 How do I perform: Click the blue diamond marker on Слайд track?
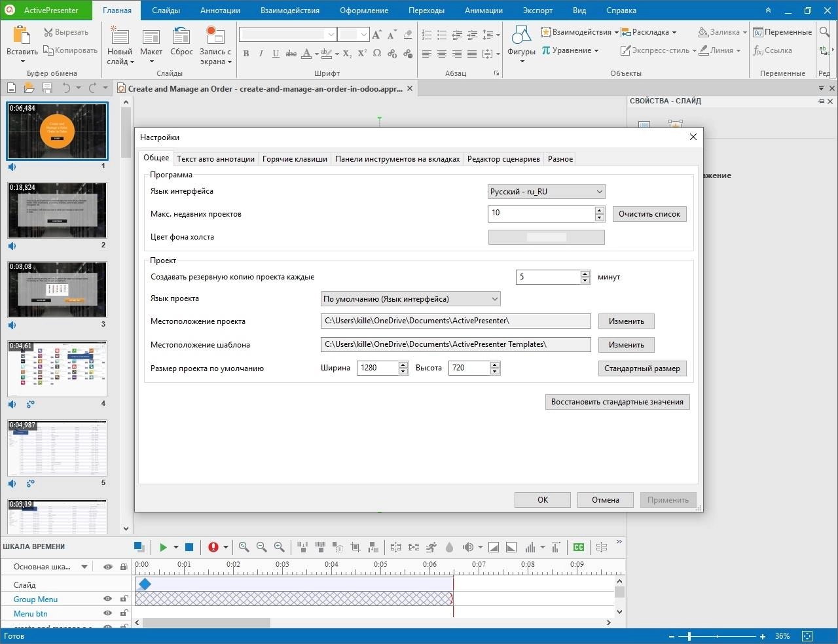(x=145, y=584)
